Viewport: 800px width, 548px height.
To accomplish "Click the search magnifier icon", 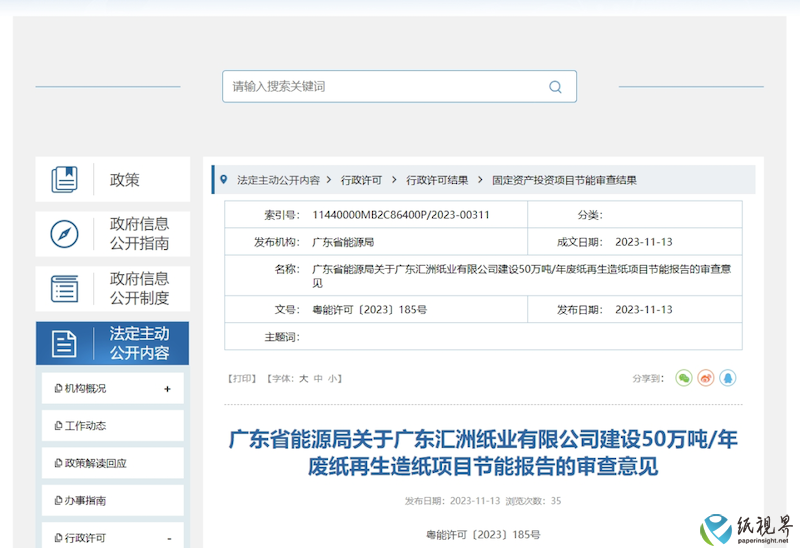I will (555, 87).
